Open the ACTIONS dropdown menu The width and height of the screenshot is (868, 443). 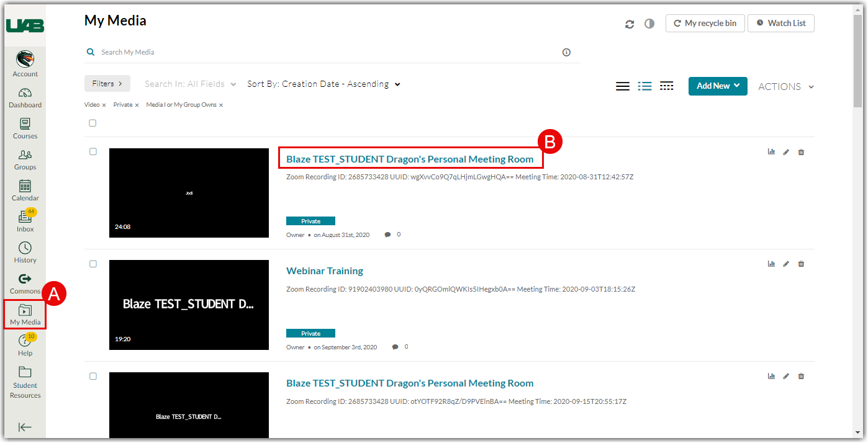tap(785, 87)
